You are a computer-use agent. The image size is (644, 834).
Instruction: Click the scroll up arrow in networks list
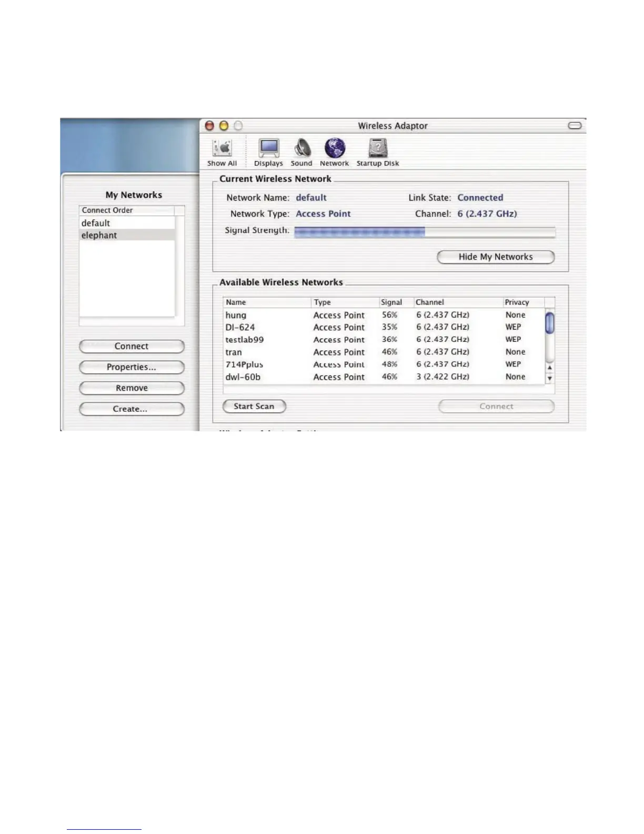[550, 368]
